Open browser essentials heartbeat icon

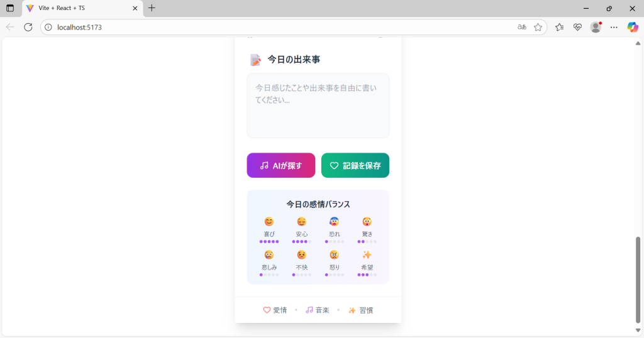(577, 27)
